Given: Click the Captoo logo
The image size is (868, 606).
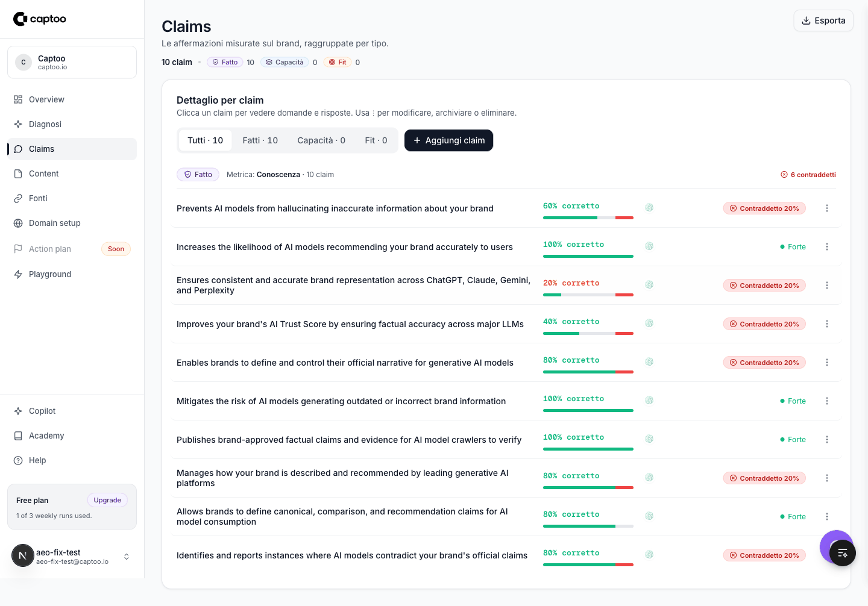Looking at the screenshot, I should (40, 19).
